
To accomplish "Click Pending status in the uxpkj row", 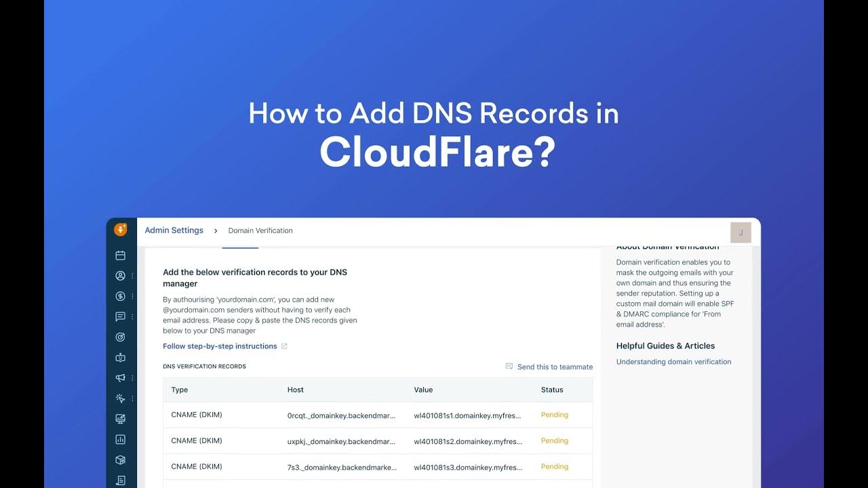I will point(555,441).
